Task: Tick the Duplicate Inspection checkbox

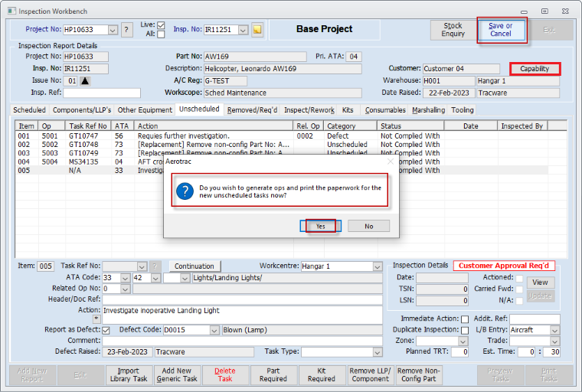Action: point(464,330)
